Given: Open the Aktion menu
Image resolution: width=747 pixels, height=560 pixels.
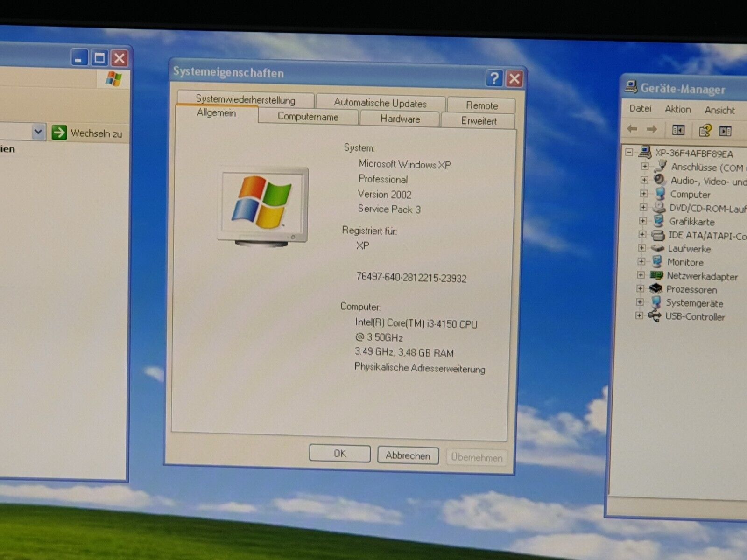Looking at the screenshot, I should pos(677,109).
